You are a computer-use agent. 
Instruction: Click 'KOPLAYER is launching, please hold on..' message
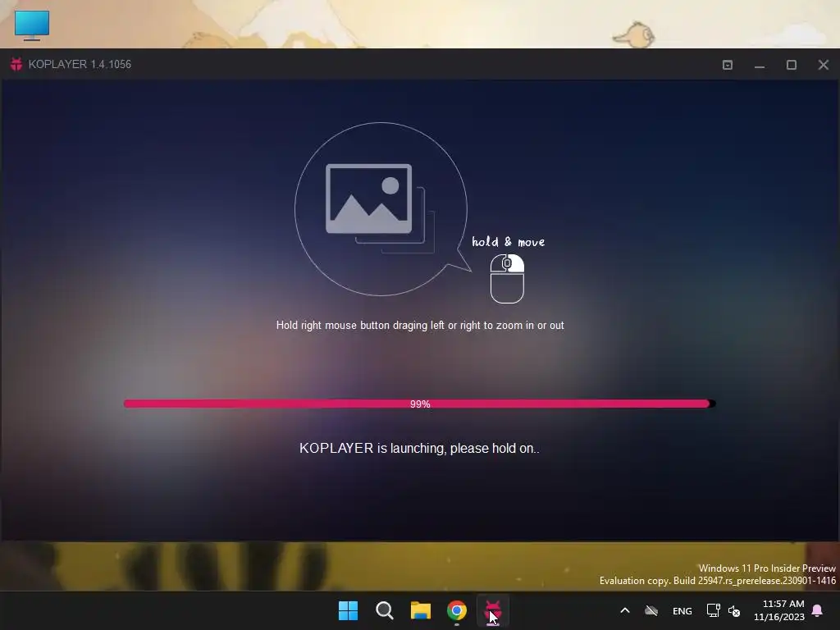(x=419, y=449)
